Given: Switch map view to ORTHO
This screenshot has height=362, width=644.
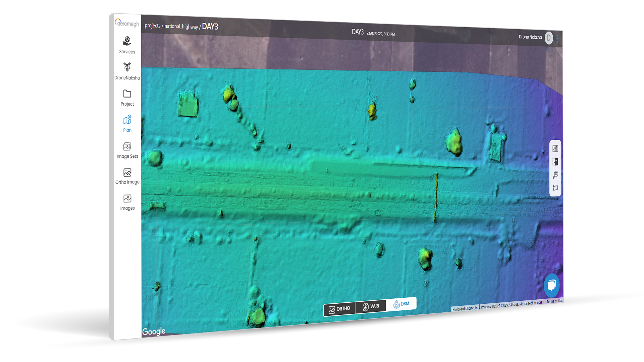Looking at the screenshot, I should [x=339, y=309].
